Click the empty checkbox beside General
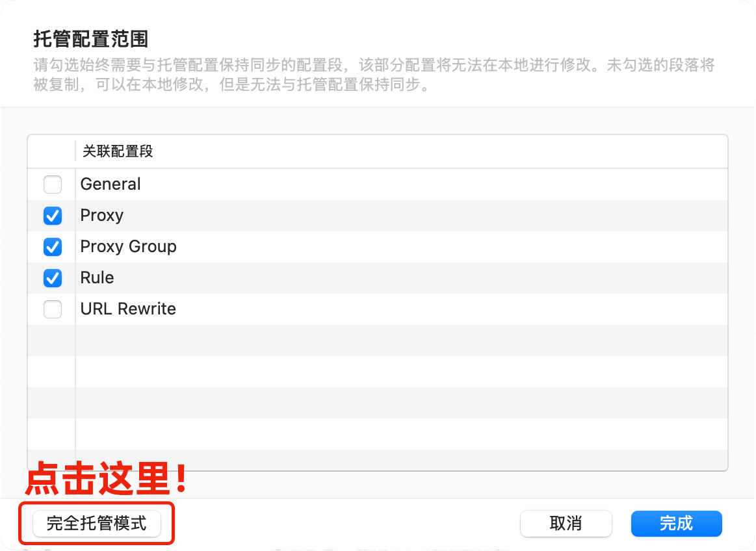Viewport: 756px width, 551px height. 52,185
